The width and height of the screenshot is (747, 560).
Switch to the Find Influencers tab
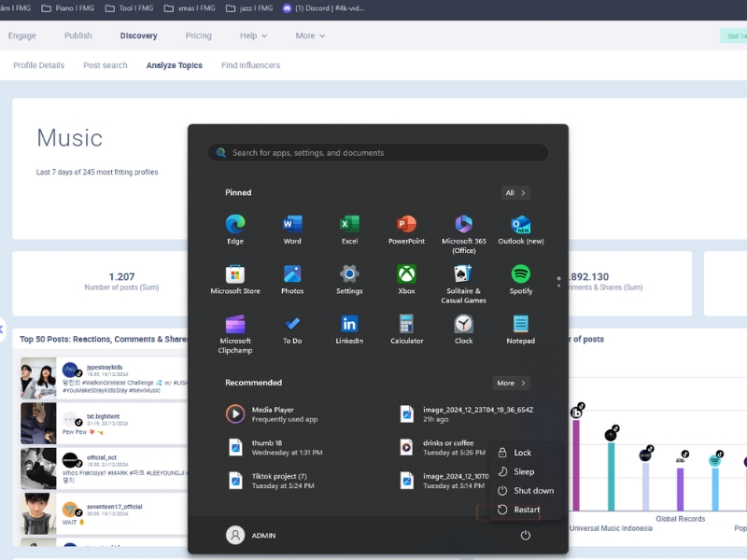(250, 65)
